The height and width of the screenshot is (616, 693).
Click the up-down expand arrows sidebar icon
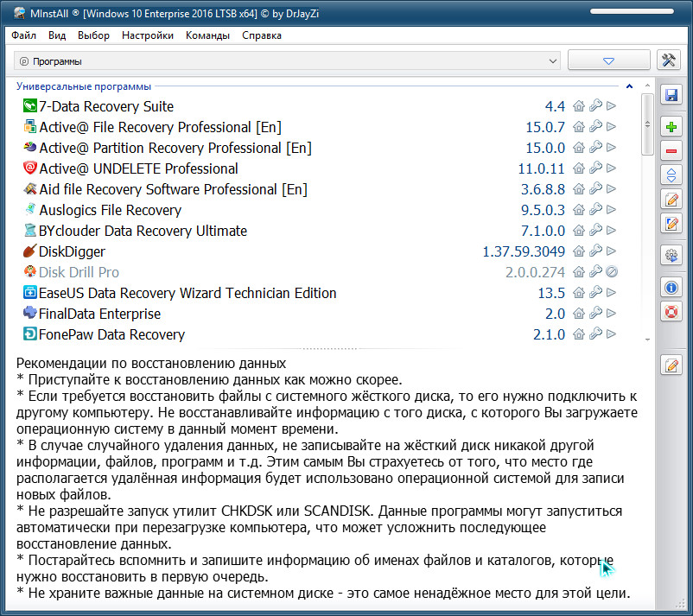671,175
